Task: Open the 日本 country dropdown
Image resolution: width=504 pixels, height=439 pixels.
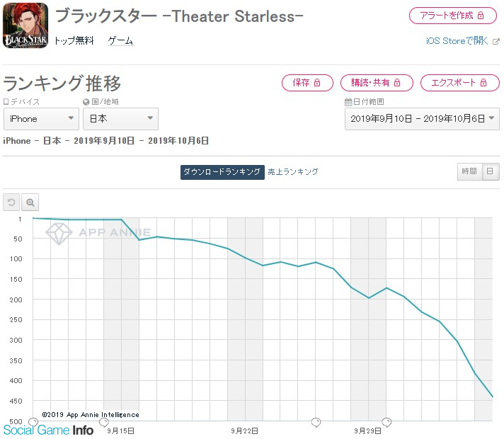Action: 120,119
